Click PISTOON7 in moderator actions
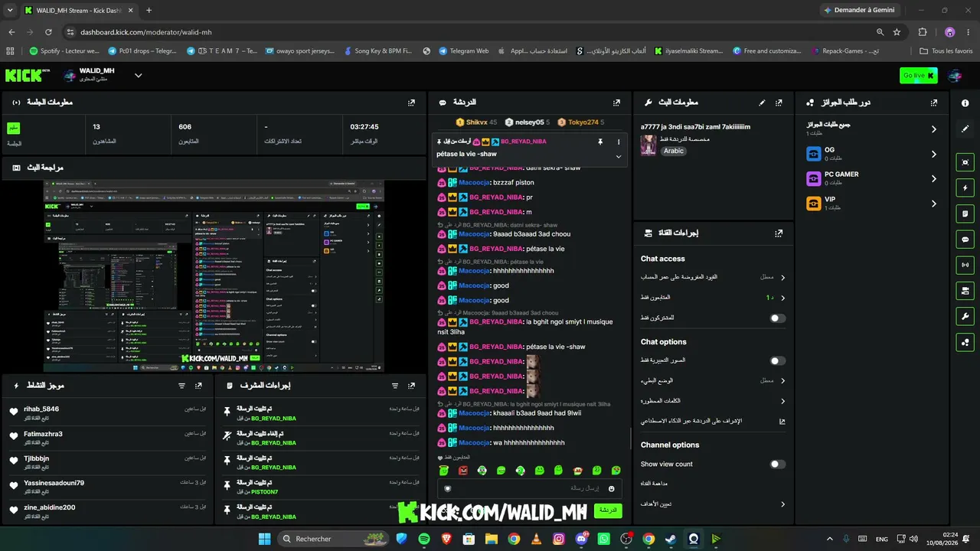 pyautogui.click(x=264, y=492)
